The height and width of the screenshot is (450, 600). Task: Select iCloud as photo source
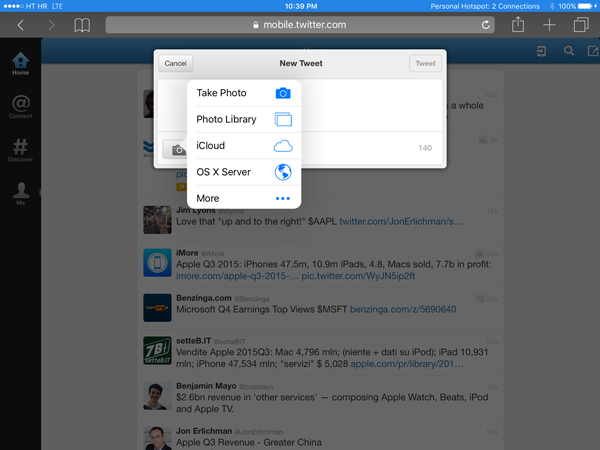[244, 146]
